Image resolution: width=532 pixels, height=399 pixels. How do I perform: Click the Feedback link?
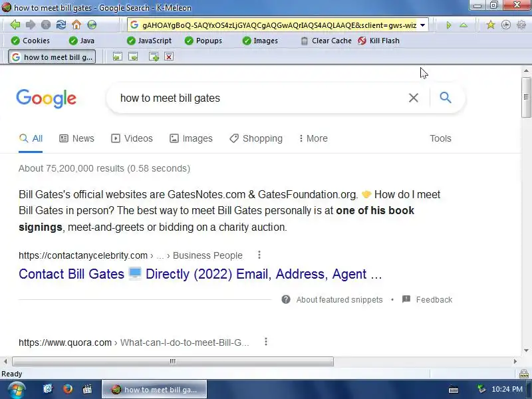(x=427, y=300)
